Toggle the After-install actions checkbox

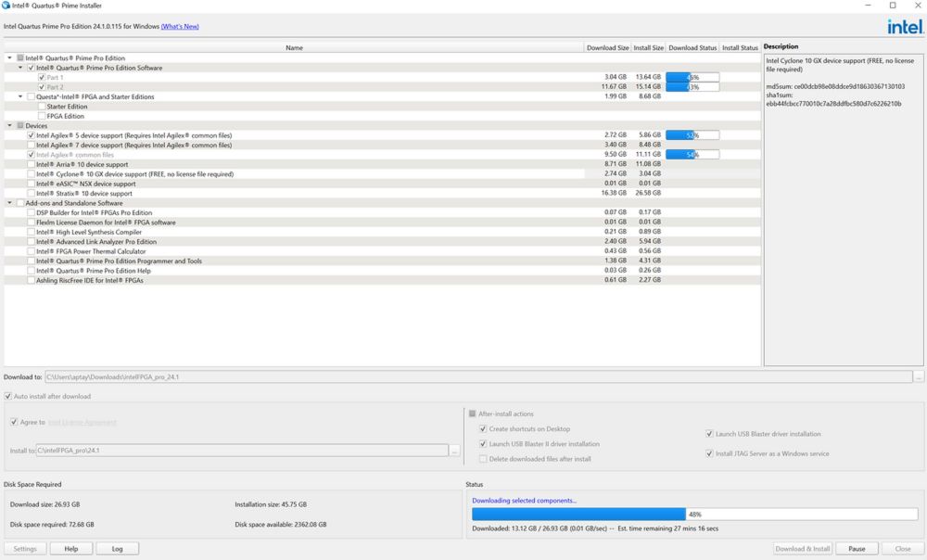[x=473, y=414]
